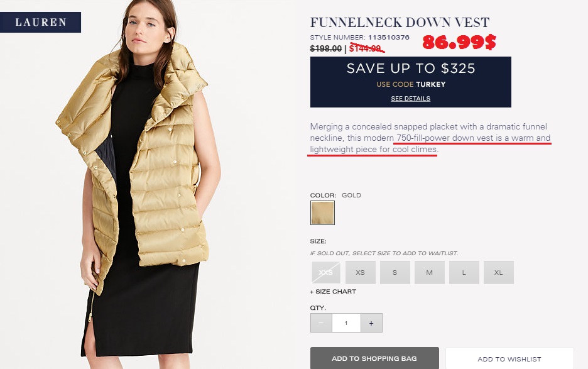Expand the Size Chart link
Screen dimensions: 588x369
pos(333,292)
